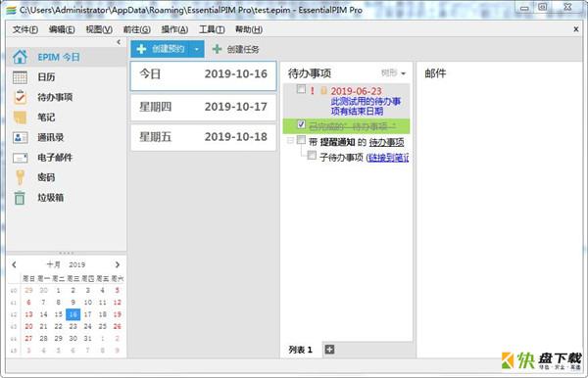Check the 子待办事项 checkbox
Viewport: 588px width, 378px height.
[312, 155]
